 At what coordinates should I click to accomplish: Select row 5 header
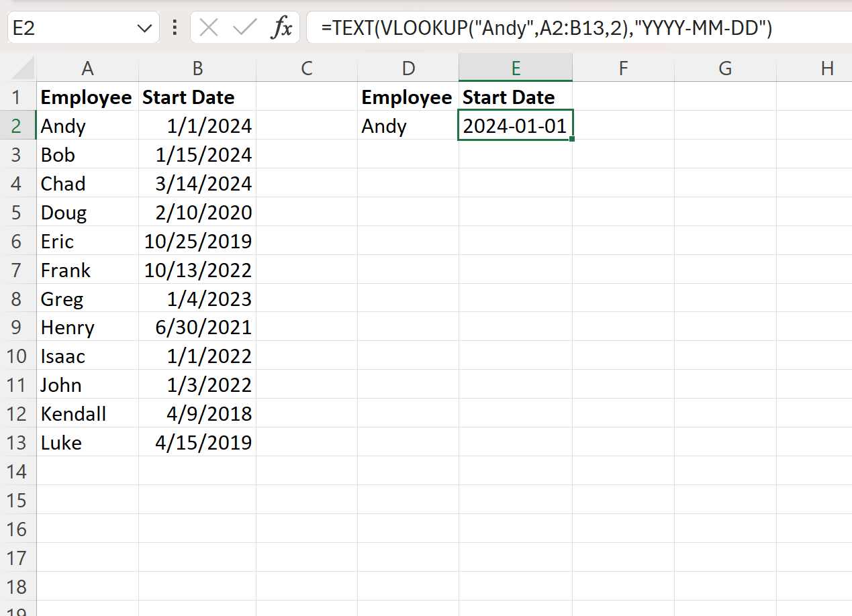pyautogui.click(x=18, y=213)
